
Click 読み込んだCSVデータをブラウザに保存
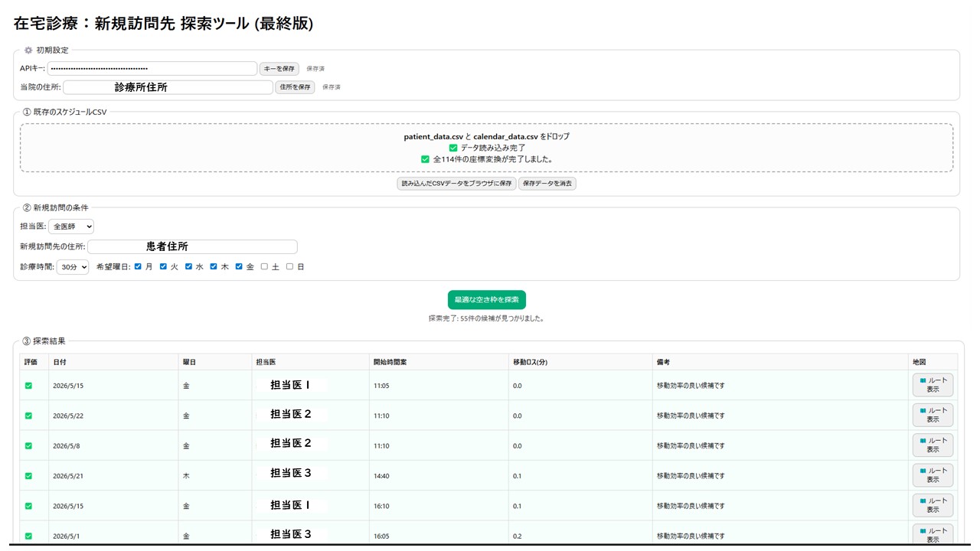click(x=456, y=184)
